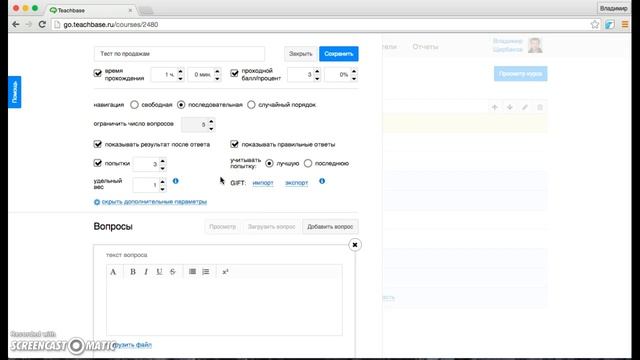
Task: Click the Просмотр questions button
Action: (x=222, y=227)
